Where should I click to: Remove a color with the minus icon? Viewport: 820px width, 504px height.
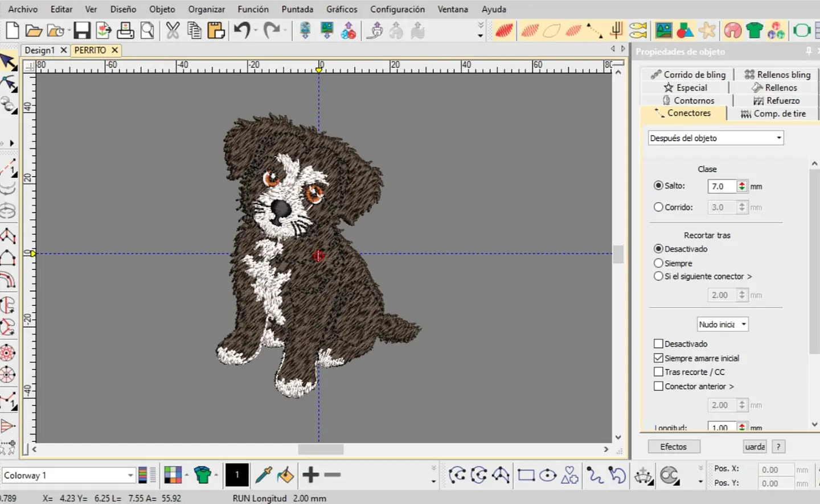pyautogui.click(x=333, y=474)
